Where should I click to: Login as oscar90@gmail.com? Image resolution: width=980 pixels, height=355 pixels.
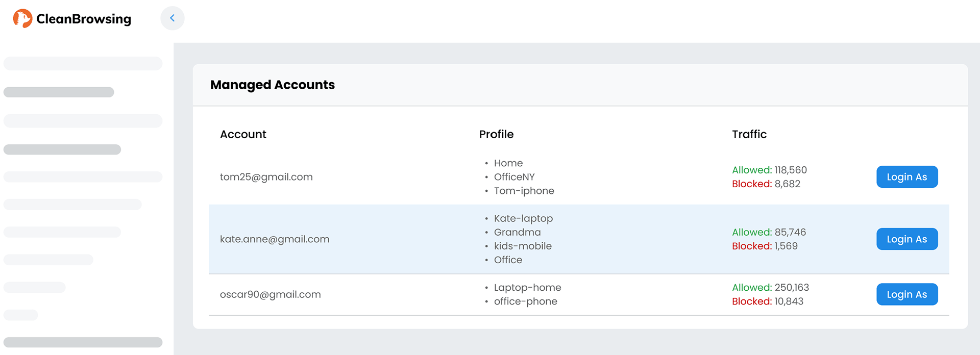(906, 294)
